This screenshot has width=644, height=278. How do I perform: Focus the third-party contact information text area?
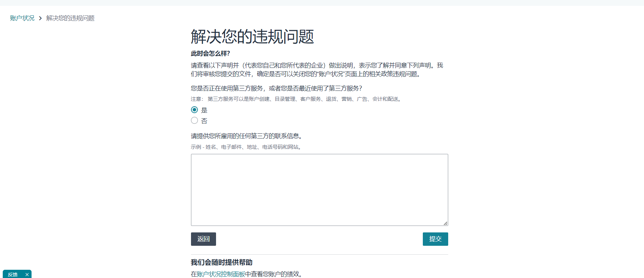pos(319,190)
